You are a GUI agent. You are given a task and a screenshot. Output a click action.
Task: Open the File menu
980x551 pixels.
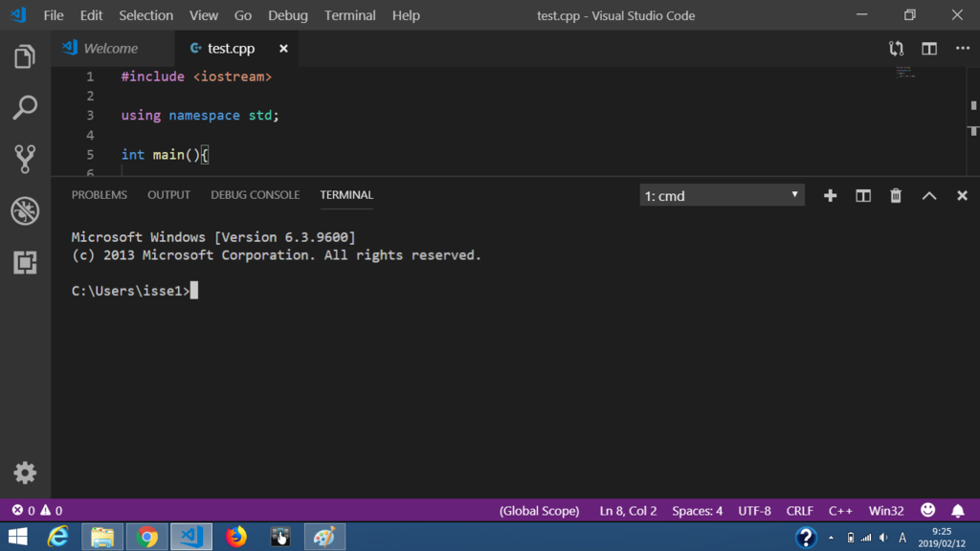coord(54,15)
